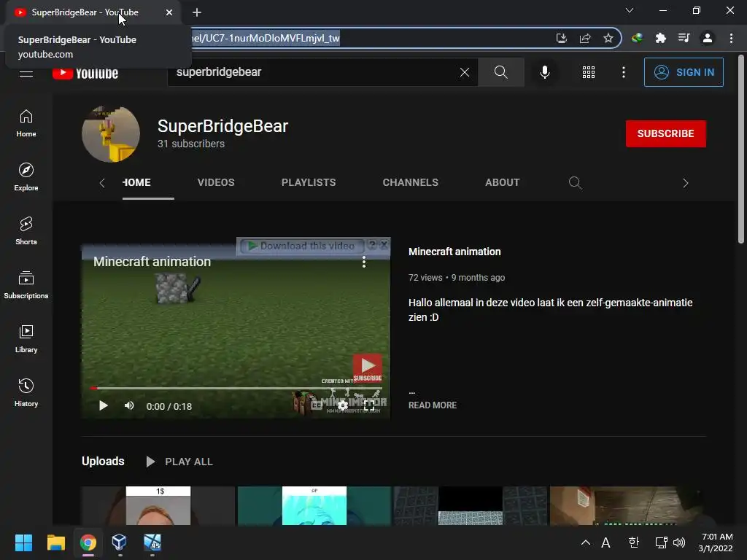
Task: Toggle subtitles in the video player
Action: pos(317,405)
